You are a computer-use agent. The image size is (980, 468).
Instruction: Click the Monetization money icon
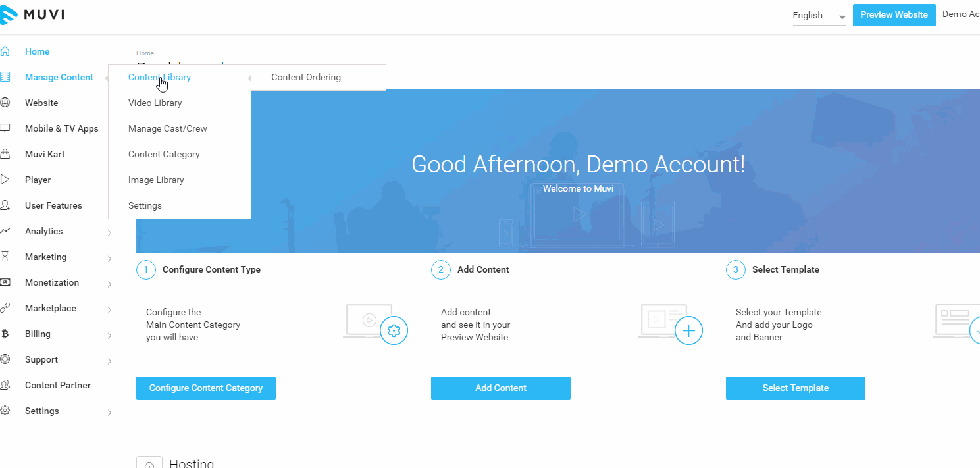(5, 282)
